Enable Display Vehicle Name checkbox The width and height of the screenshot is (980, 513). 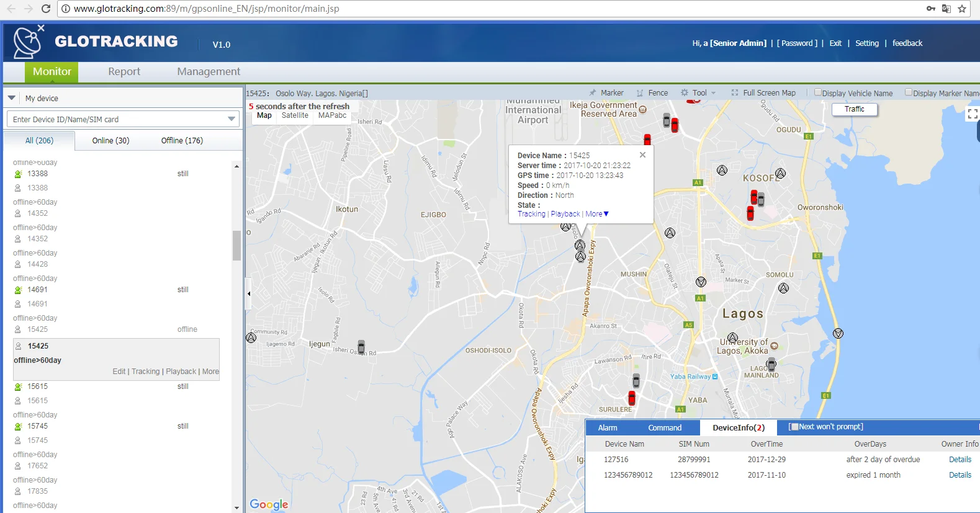click(x=818, y=92)
